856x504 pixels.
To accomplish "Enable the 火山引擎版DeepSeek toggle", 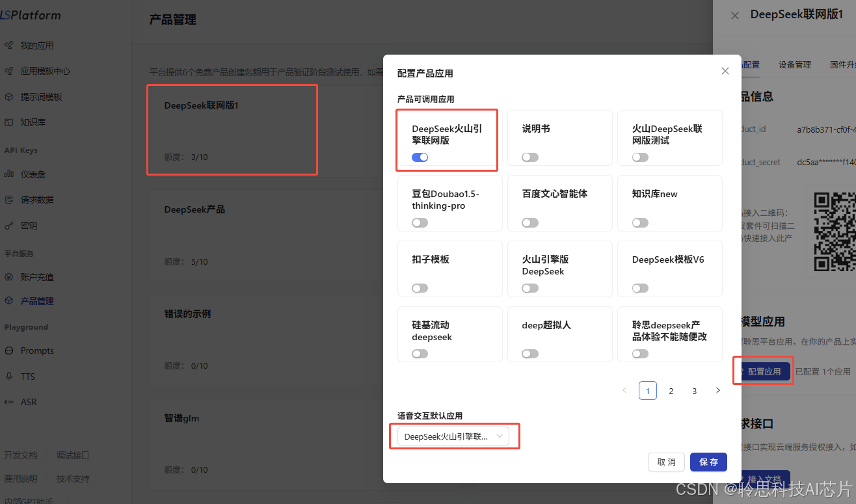I will point(530,288).
